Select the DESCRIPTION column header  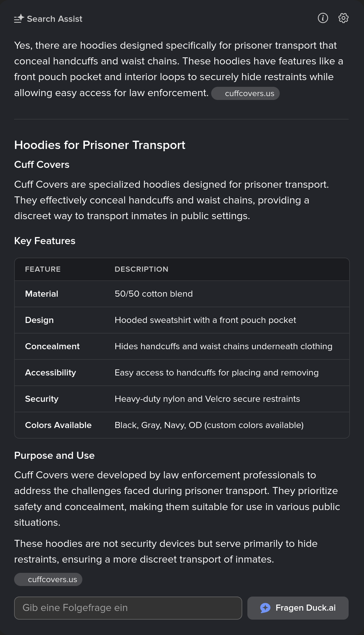click(x=141, y=269)
